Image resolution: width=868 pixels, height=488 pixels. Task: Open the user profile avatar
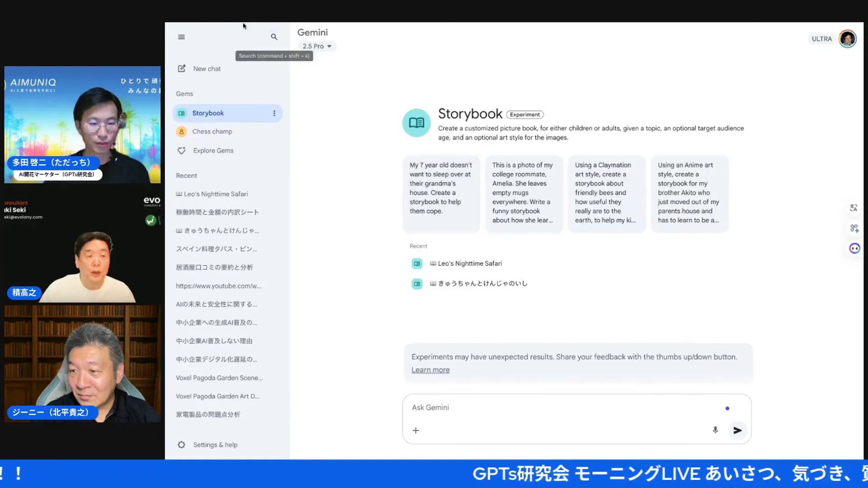coord(848,39)
